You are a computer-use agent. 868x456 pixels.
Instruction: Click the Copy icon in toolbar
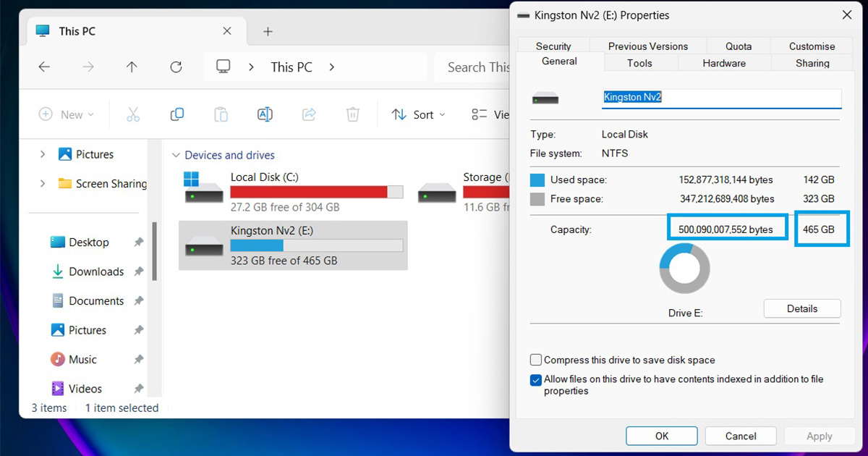(x=177, y=114)
